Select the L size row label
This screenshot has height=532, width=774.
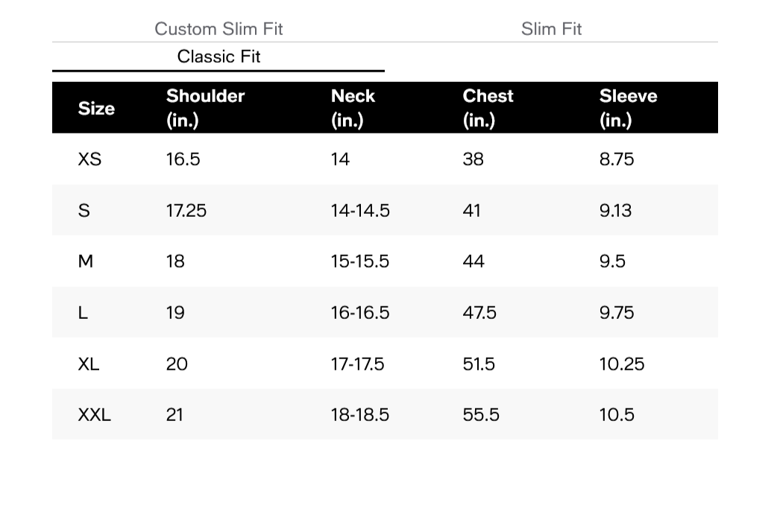tap(83, 313)
